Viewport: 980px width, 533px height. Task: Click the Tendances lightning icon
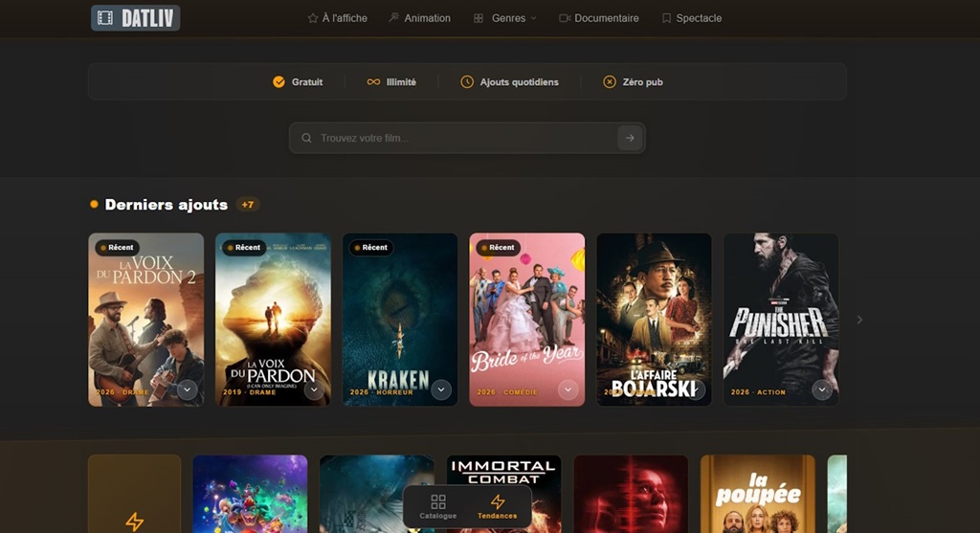498,501
